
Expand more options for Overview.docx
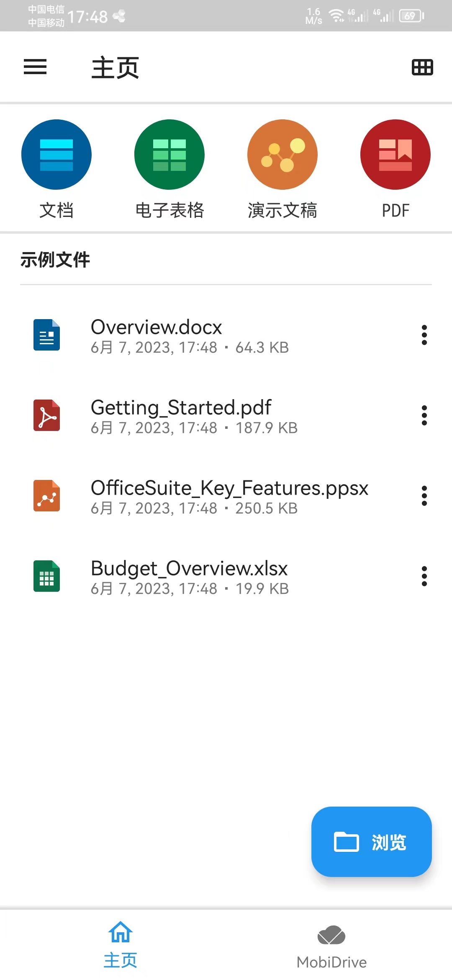tap(424, 335)
